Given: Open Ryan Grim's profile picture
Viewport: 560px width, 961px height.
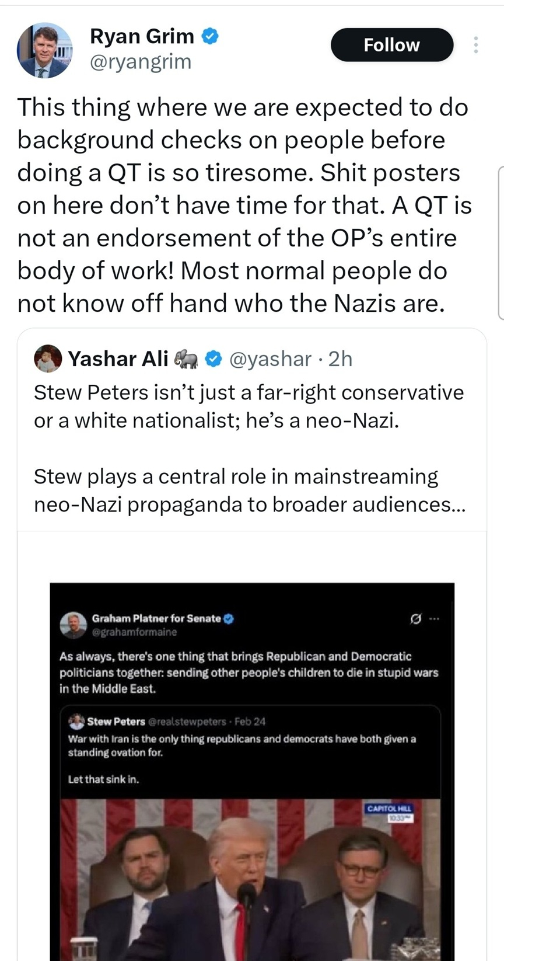Looking at the screenshot, I should [x=44, y=50].
